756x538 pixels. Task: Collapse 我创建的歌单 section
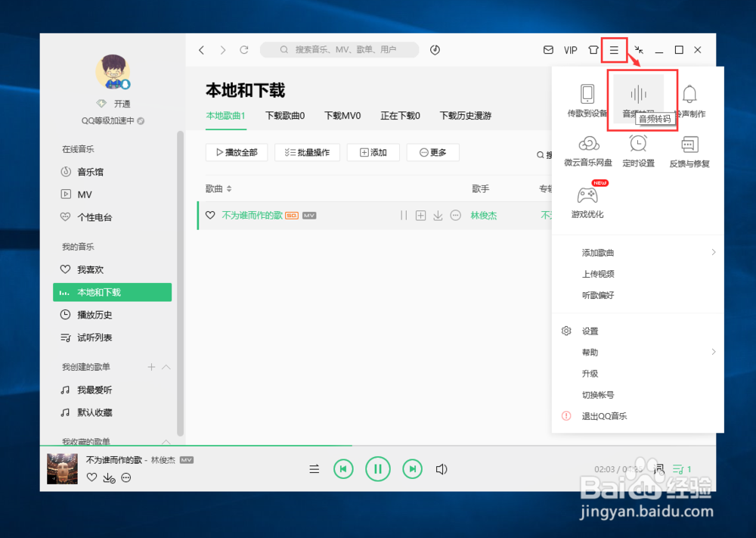coord(166,367)
